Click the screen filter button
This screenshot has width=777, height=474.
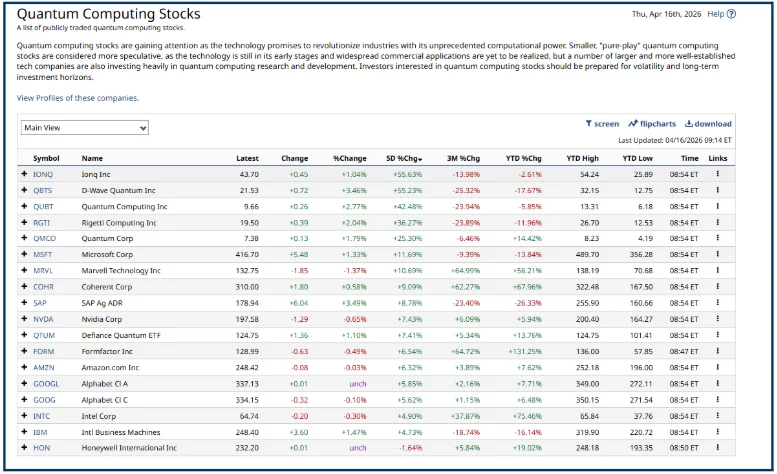click(x=602, y=124)
